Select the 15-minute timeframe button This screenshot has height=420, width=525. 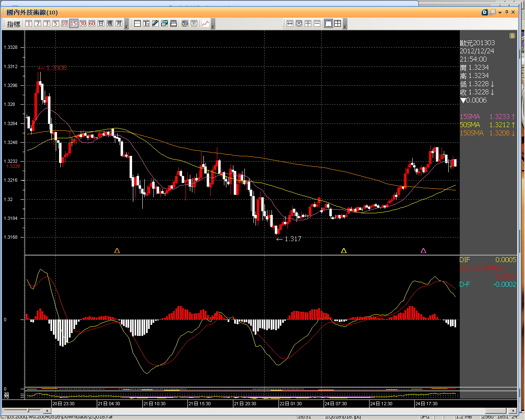(x=74, y=24)
